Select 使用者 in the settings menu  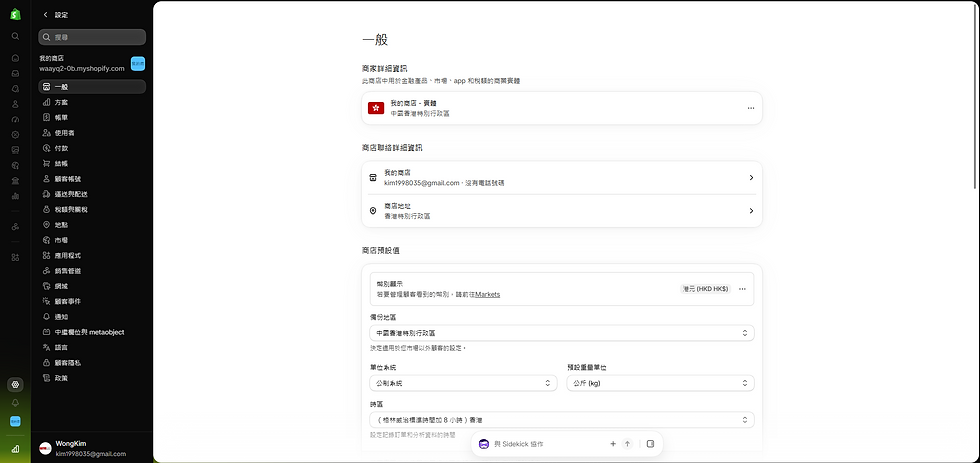click(92, 132)
